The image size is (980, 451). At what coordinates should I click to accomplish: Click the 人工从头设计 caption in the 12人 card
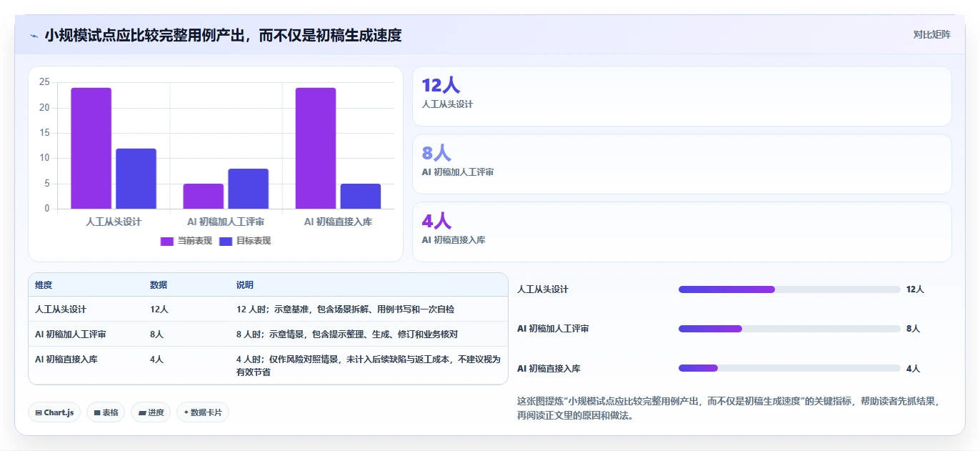click(x=447, y=104)
